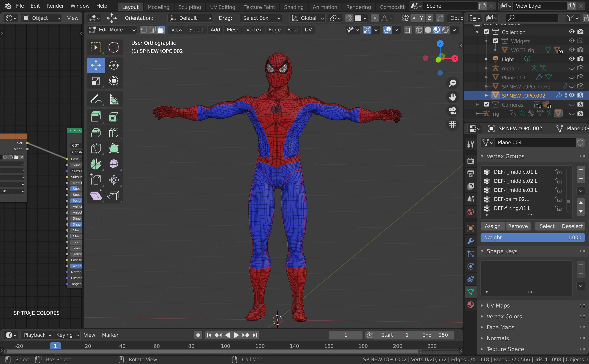The width and height of the screenshot is (589, 364).
Task: Select the Loop Cut tool
Action: [x=114, y=133]
